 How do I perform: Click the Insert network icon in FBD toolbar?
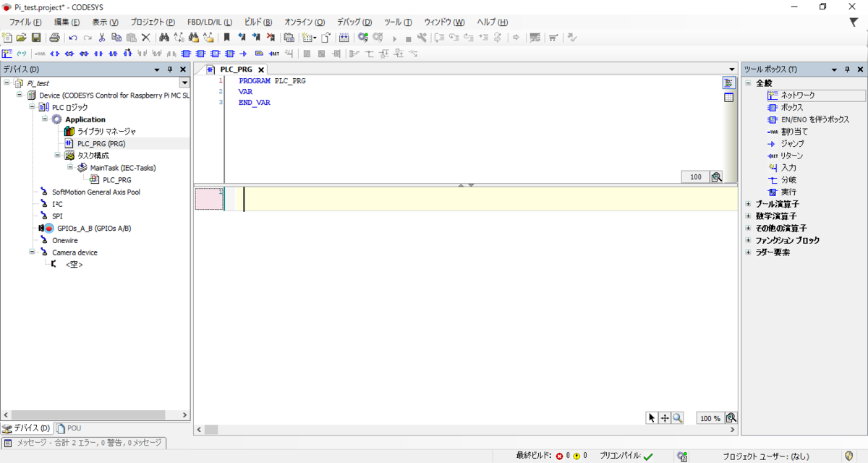pos(7,53)
